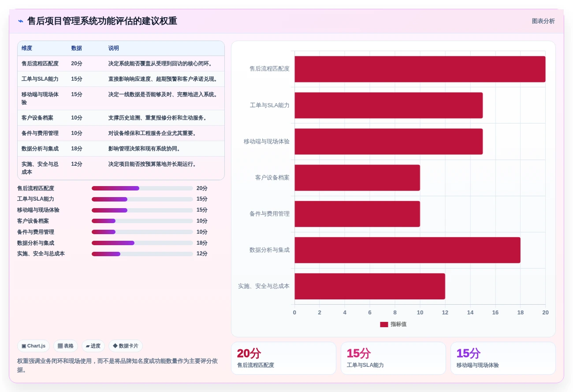Click the 售后流程匹配度 progress bar

pyautogui.click(x=142, y=188)
